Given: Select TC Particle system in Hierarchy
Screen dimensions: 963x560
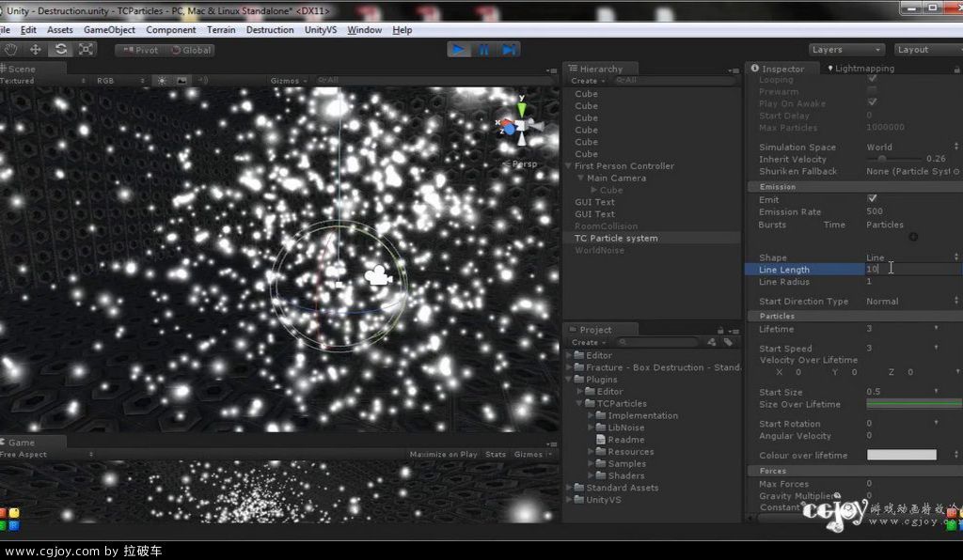Looking at the screenshot, I should (616, 238).
